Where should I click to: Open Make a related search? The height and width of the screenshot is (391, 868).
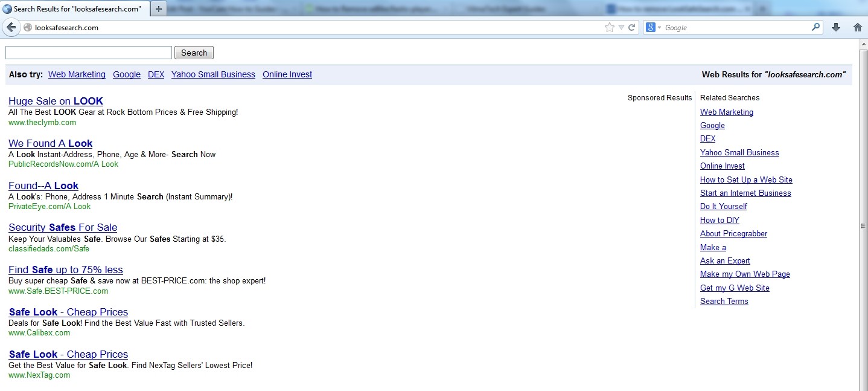tap(713, 247)
